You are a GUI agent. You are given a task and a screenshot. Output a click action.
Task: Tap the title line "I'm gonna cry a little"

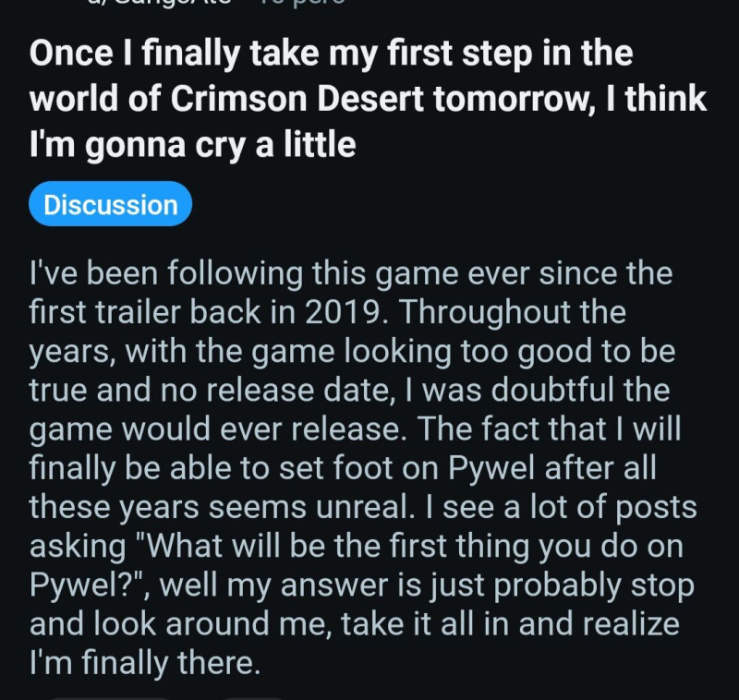click(192, 145)
